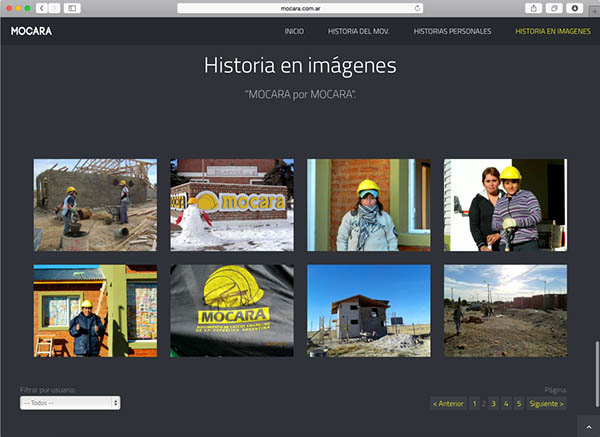This screenshot has height=437, width=600.
Task: Go to HISTORIA DEL MOV. menu item
Action: (x=359, y=32)
